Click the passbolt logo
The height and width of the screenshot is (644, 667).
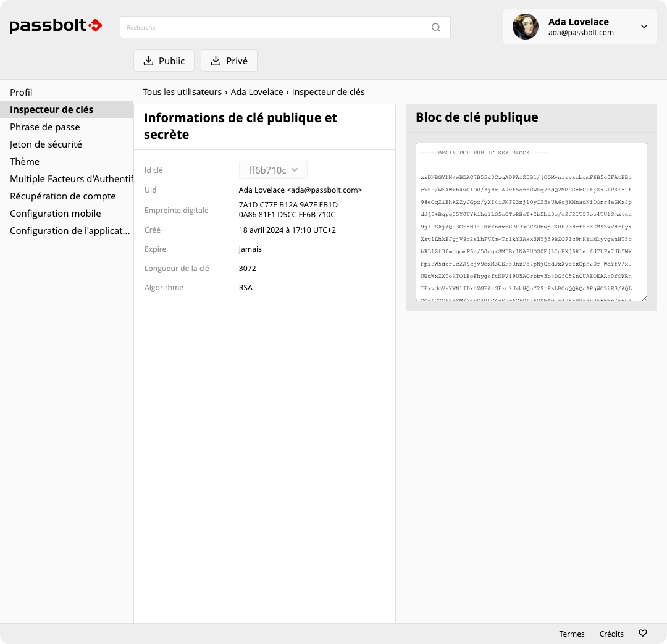56,25
